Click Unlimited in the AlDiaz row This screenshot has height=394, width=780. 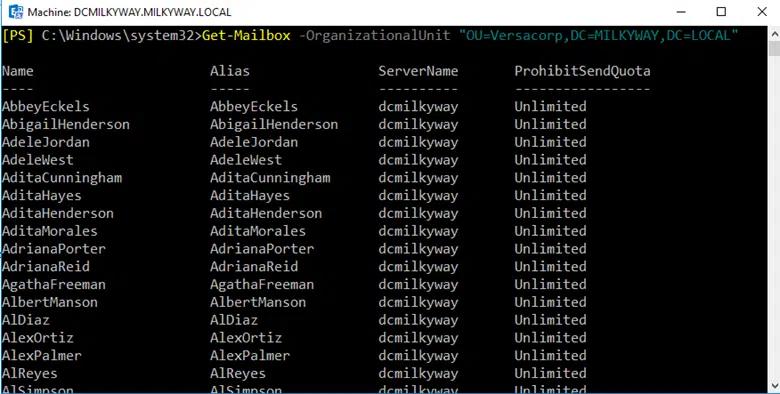551,320
